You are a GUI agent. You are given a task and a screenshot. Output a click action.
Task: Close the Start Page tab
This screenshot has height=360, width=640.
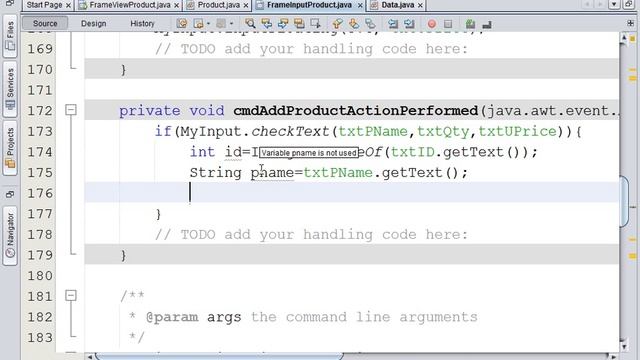coord(68,5)
